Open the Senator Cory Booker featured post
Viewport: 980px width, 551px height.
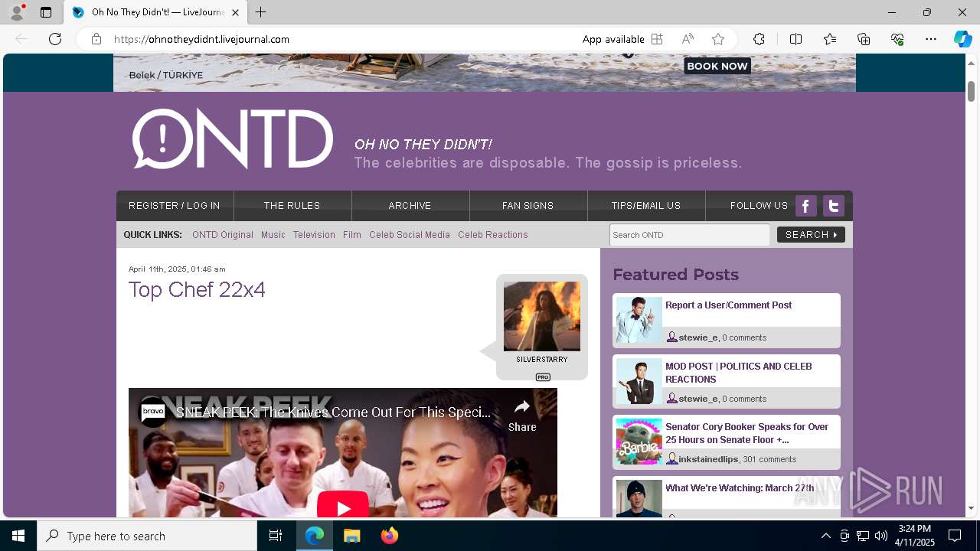746,433
